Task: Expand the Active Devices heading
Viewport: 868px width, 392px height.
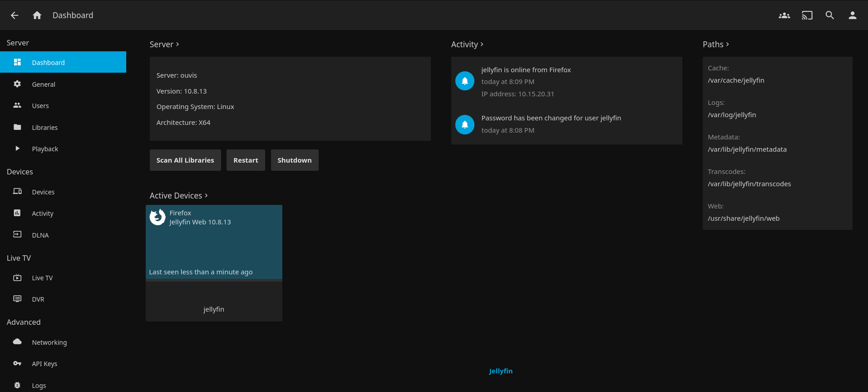Action: 178,195
